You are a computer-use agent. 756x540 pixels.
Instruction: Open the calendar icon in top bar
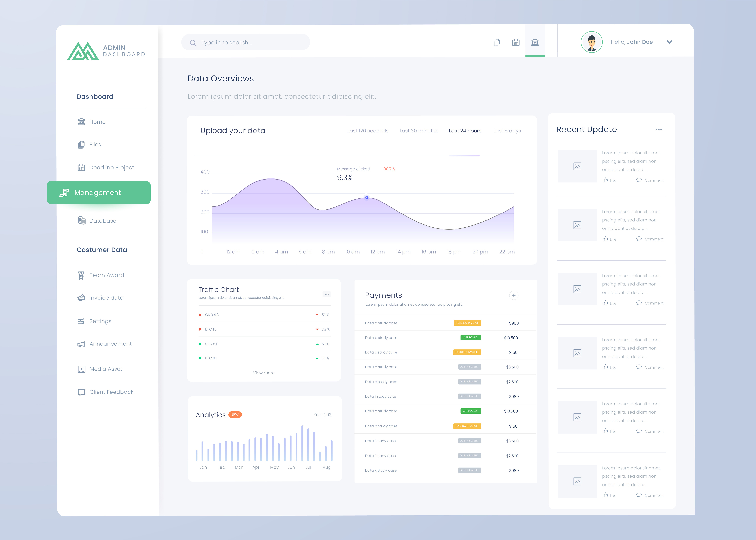[516, 43]
